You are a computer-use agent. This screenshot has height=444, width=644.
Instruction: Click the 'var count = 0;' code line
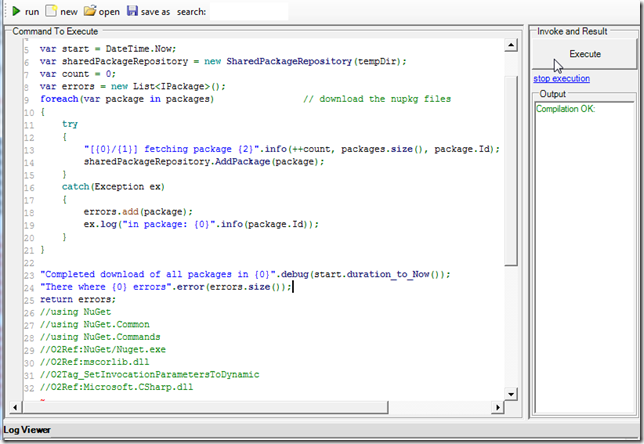click(x=77, y=74)
